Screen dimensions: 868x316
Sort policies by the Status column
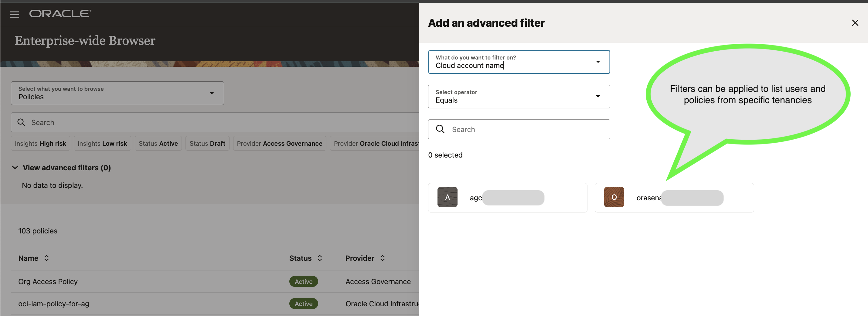pyautogui.click(x=319, y=258)
